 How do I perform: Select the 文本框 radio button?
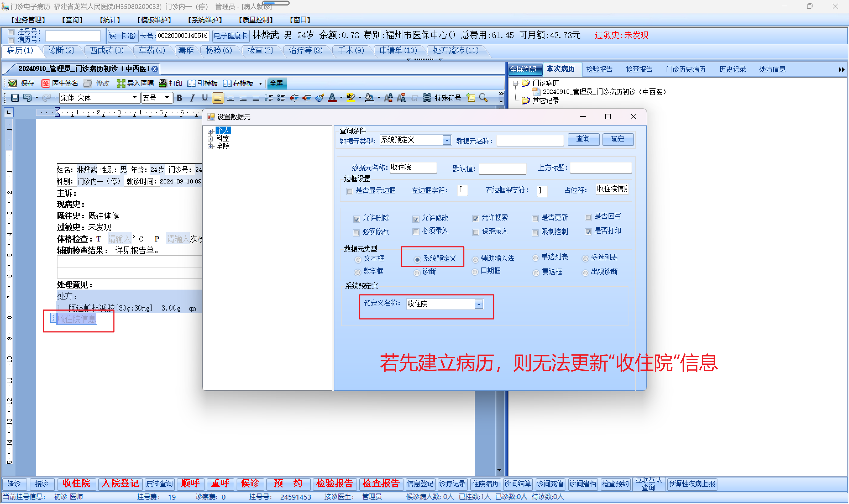pyautogui.click(x=358, y=260)
